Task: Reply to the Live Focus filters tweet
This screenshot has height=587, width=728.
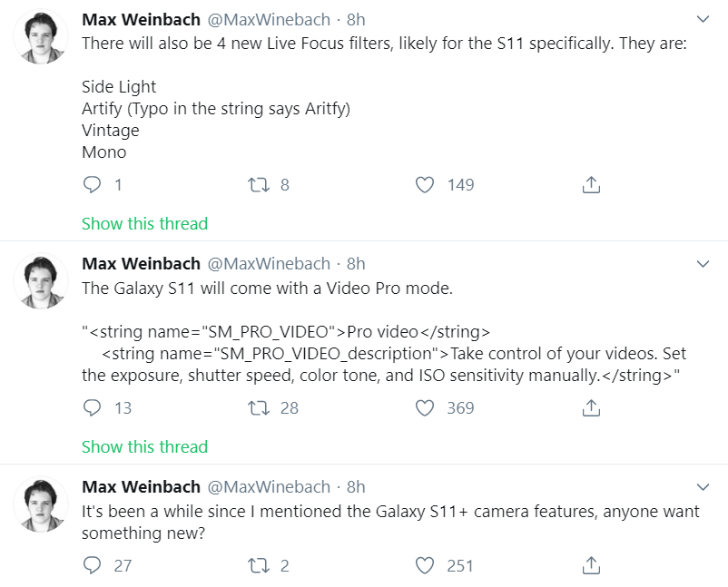Action: point(92,185)
